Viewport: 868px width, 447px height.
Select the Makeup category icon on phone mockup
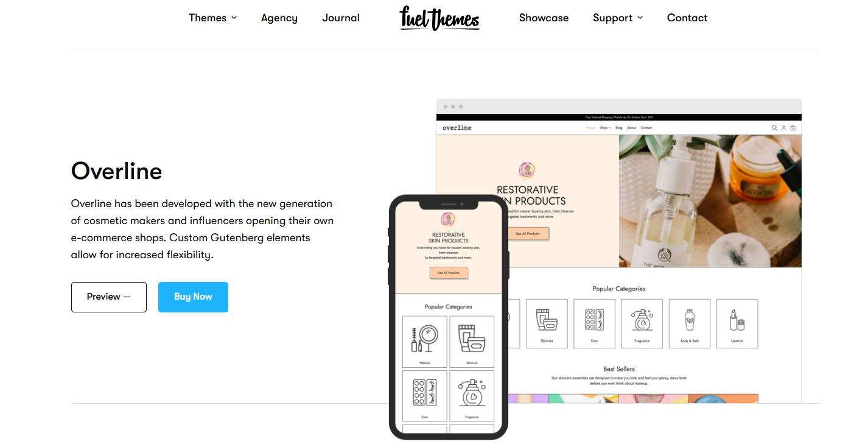pos(424,341)
